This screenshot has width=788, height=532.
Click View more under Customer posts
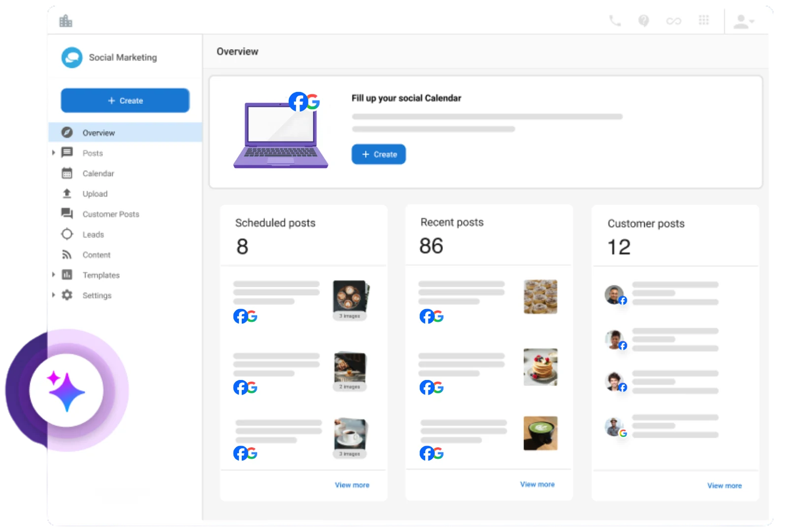pos(724,485)
